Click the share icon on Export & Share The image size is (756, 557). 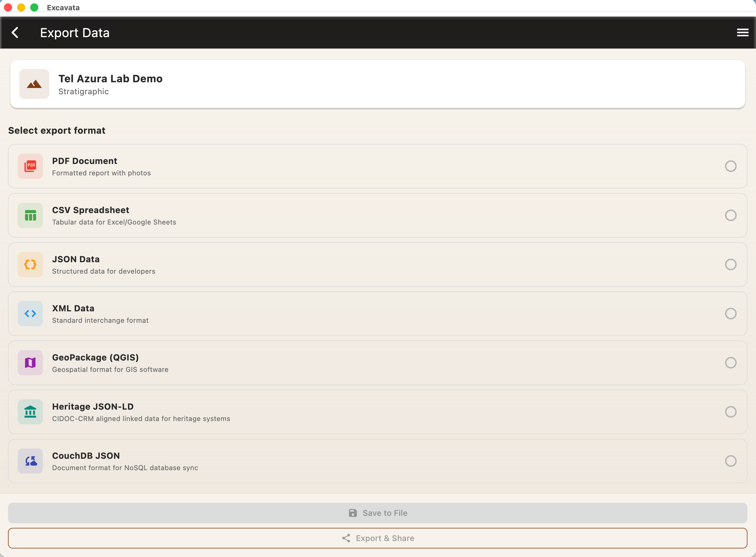(346, 538)
